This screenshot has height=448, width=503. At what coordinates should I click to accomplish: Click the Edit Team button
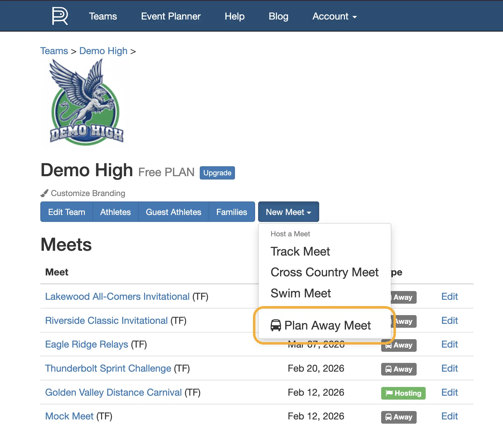(66, 212)
